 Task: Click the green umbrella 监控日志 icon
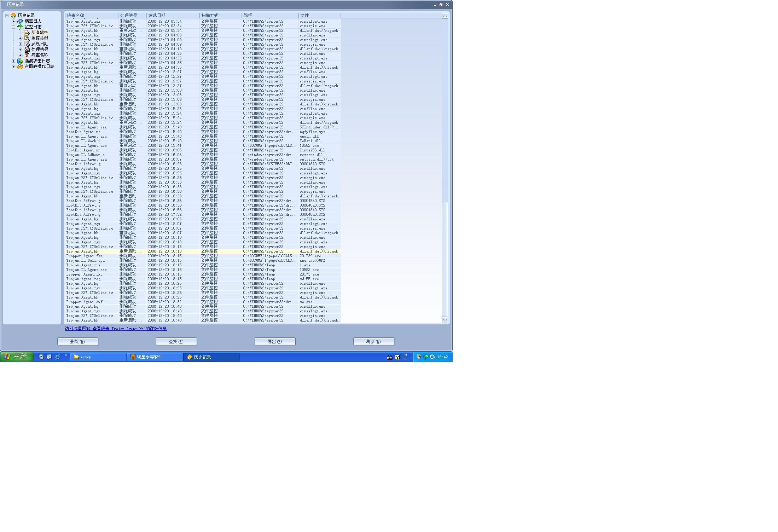click(x=20, y=27)
